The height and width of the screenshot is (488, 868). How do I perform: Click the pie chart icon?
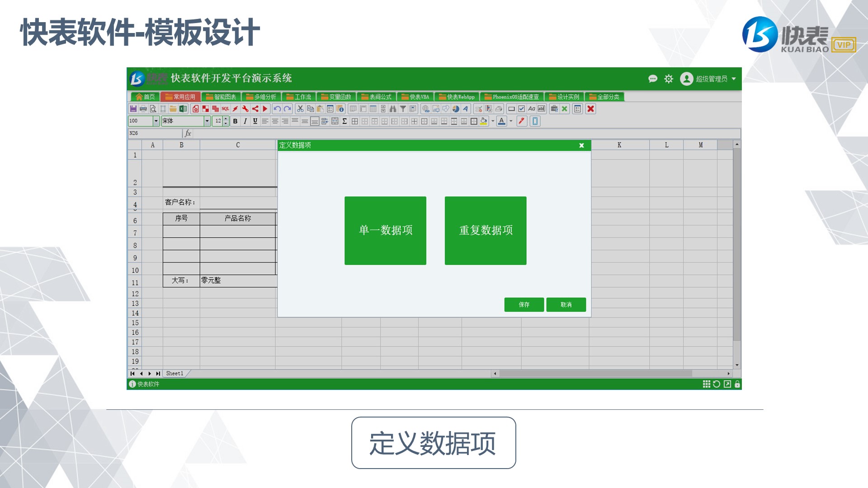tap(456, 109)
